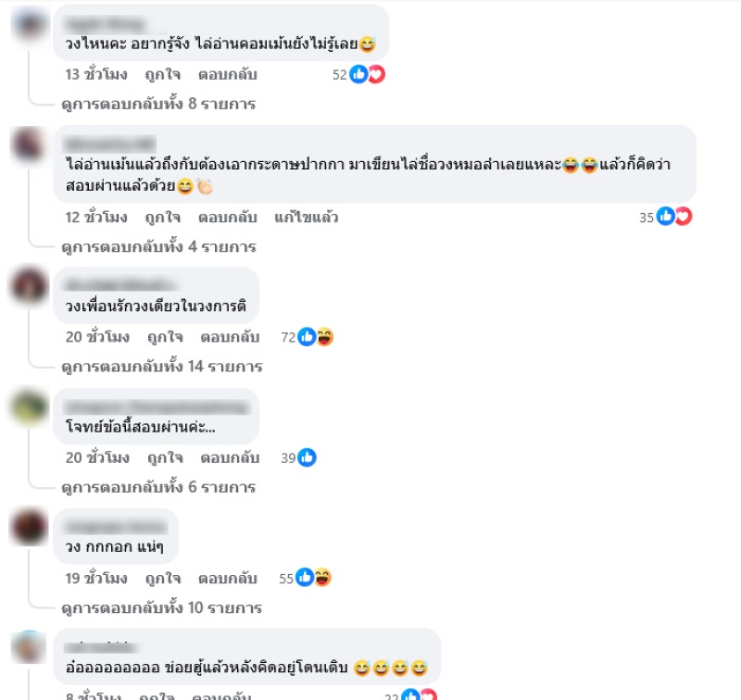Like the 13 ชั่วโมง comment via 'ถูกใจ'
This screenshot has width=741, height=700.
(x=163, y=75)
